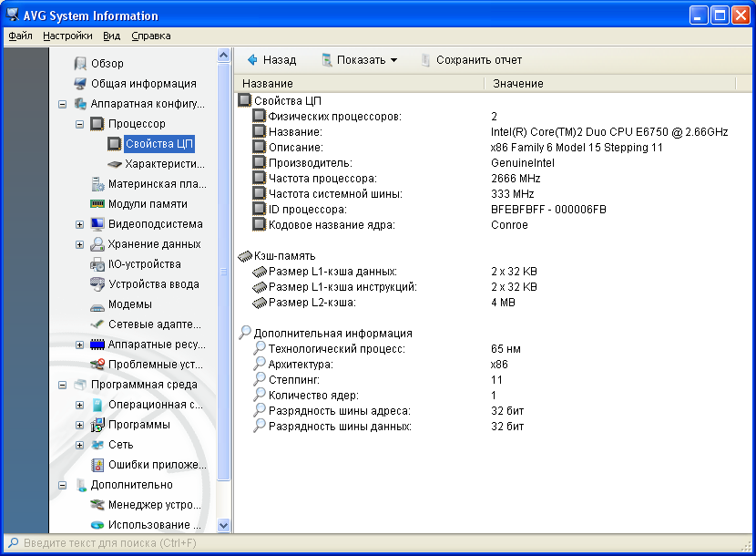Click the Дополнительно section icon

(x=80, y=485)
